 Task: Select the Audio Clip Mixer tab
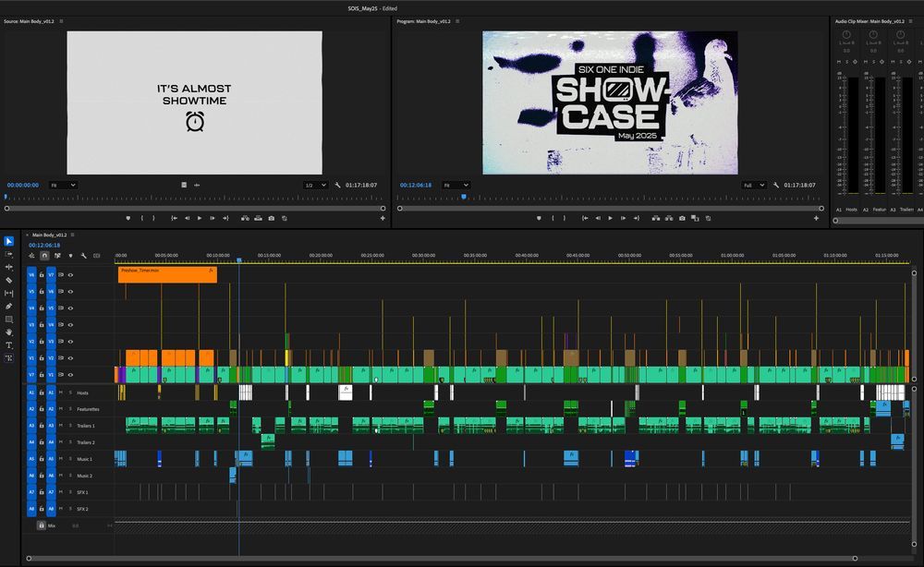pos(869,21)
